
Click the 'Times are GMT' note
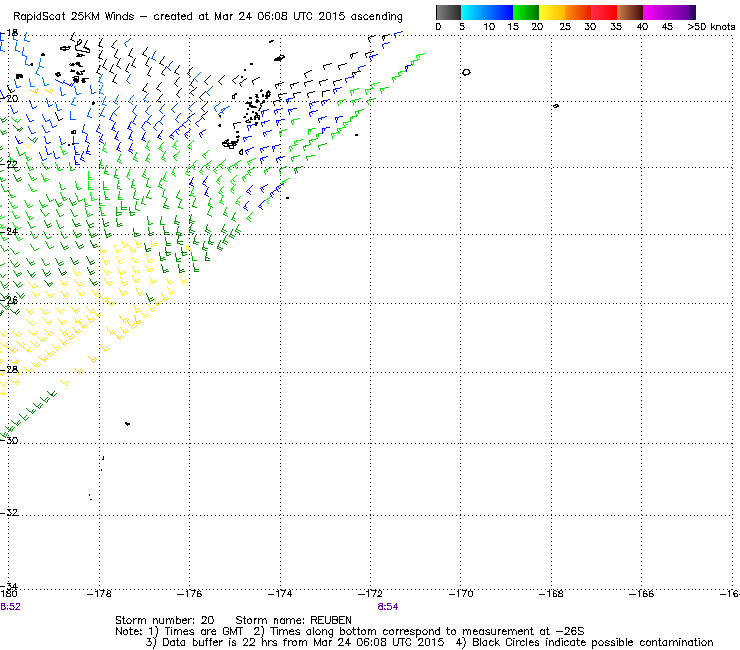coord(203,632)
